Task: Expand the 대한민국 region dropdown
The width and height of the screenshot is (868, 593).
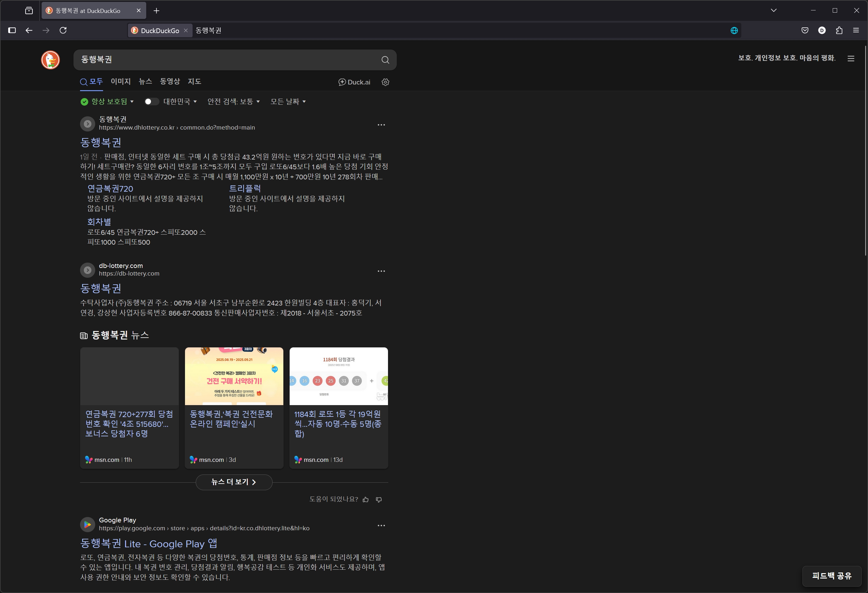Action: point(180,102)
